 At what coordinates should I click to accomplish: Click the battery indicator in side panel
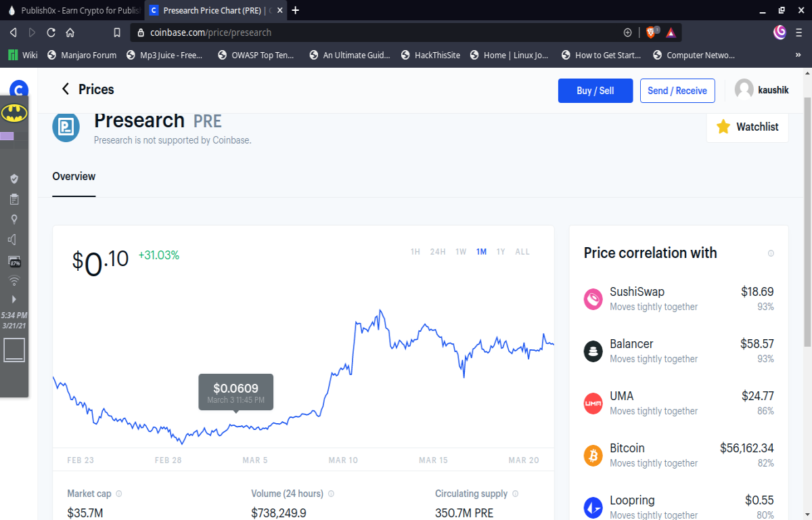(14, 261)
